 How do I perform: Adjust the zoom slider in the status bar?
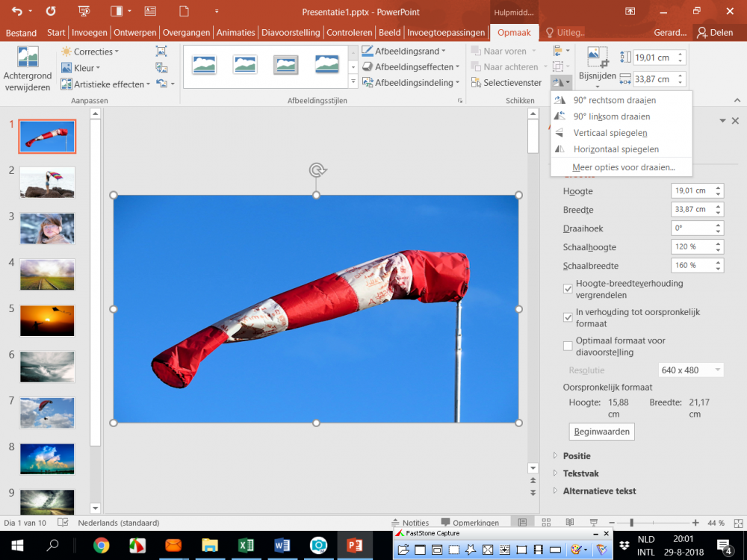[x=632, y=523]
